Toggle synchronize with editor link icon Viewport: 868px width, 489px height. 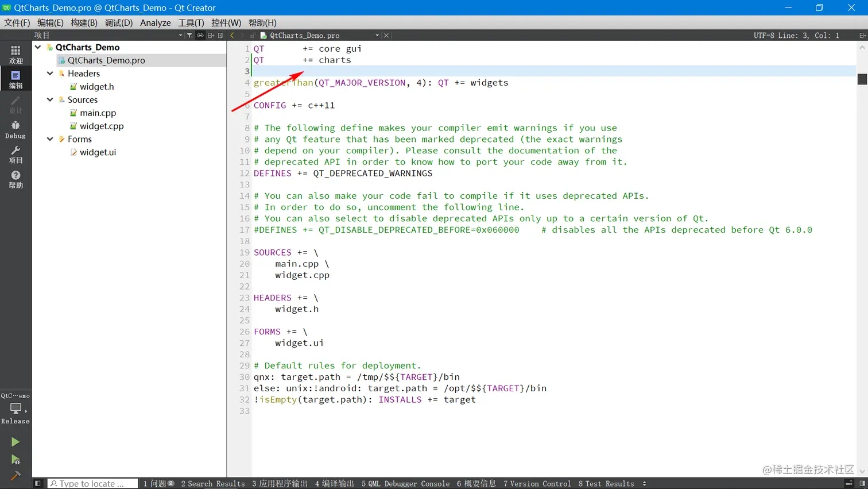[x=200, y=35]
